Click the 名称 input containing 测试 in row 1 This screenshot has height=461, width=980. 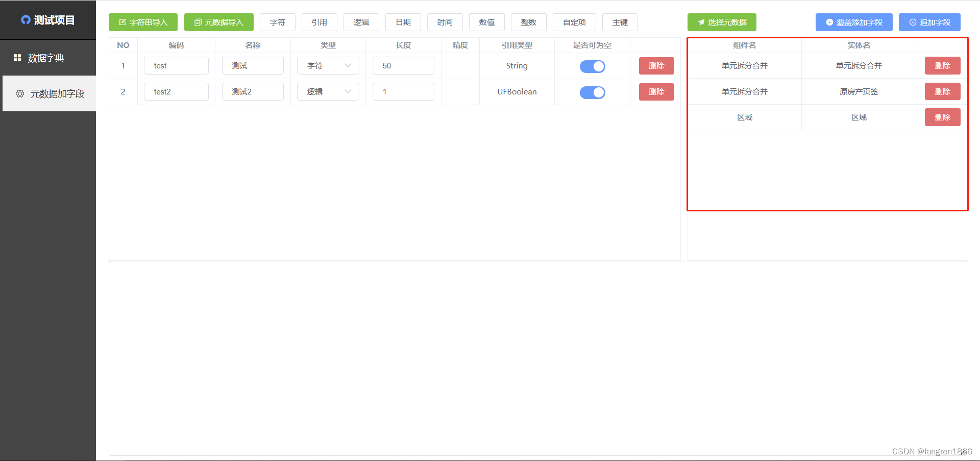click(x=253, y=66)
